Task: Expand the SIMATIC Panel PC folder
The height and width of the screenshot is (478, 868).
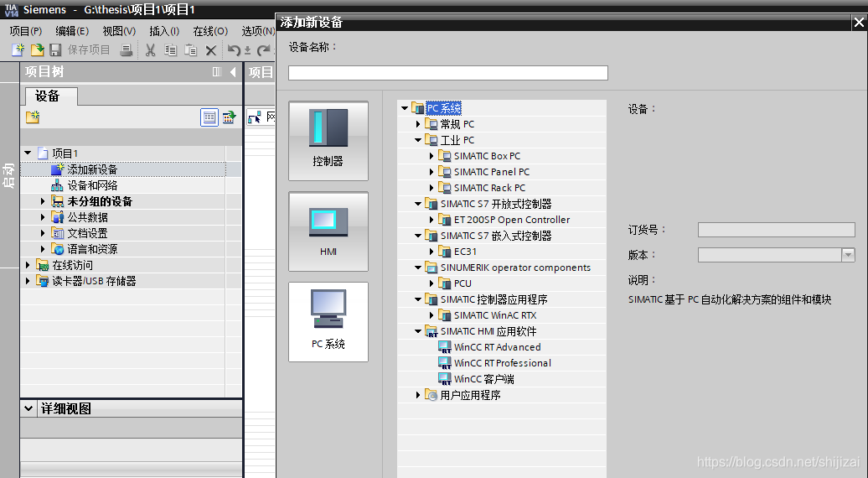Action: [x=431, y=172]
